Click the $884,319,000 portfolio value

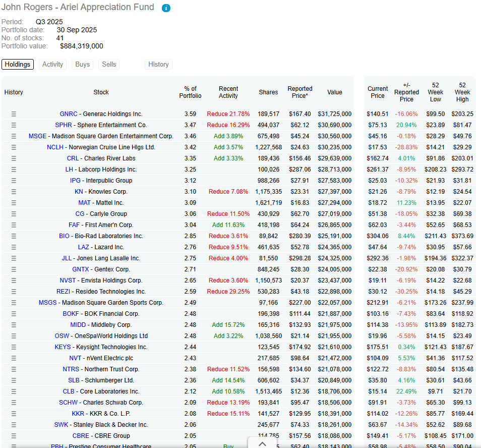[82, 46]
